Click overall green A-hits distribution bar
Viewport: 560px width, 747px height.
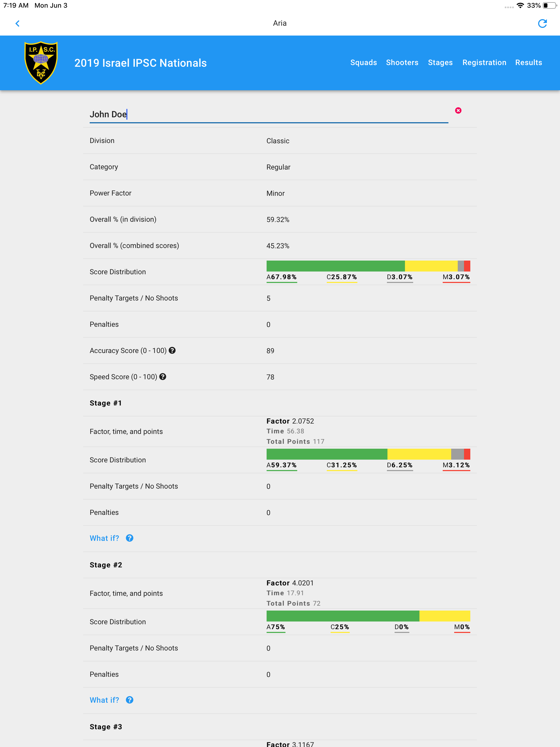[336, 266]
